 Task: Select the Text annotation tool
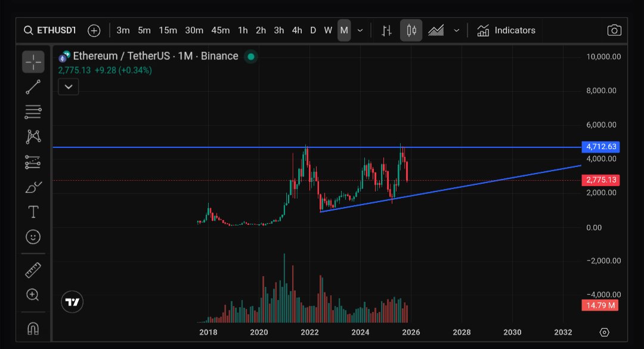[x=33, y=212]
